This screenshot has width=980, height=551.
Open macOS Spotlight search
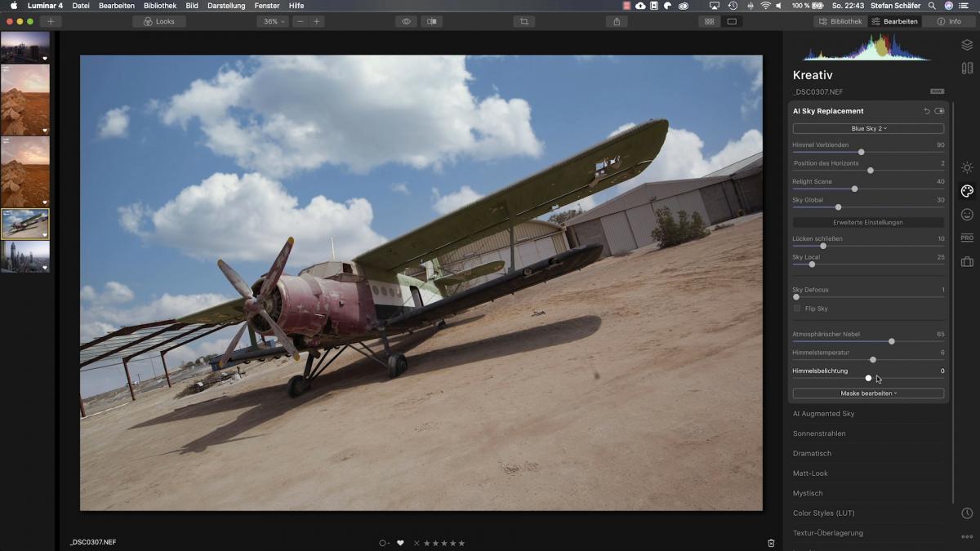pos(933,6)
